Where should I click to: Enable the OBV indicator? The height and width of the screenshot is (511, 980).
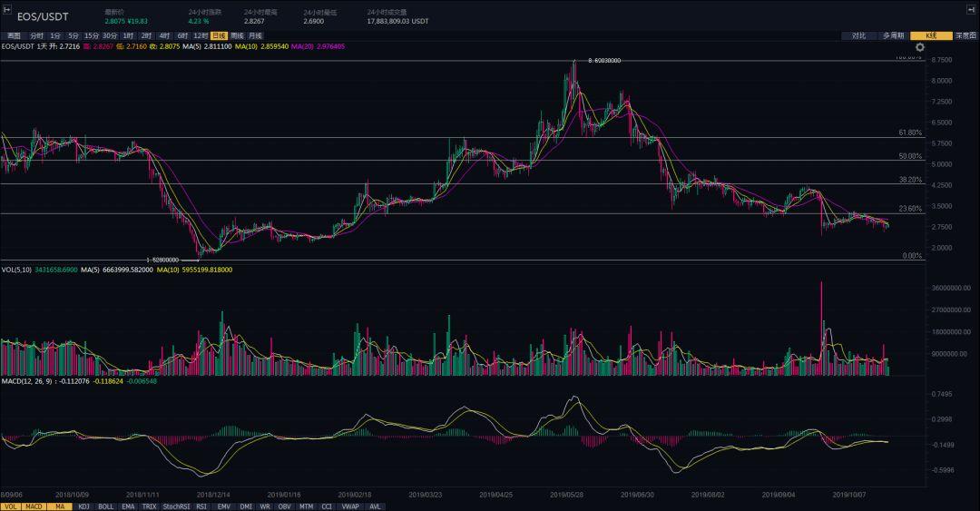tap(284, 506)
